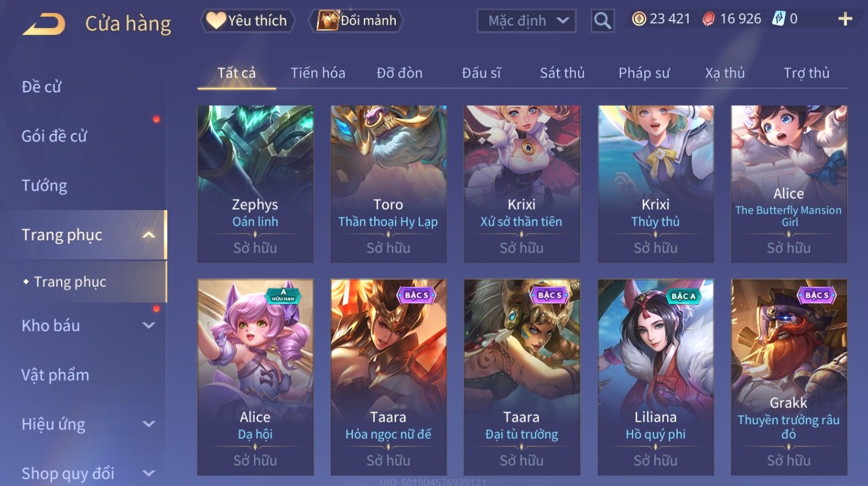Open Đổi mảnh fragment exchange
The image size is (868, 486).
[x=356, y=21]
